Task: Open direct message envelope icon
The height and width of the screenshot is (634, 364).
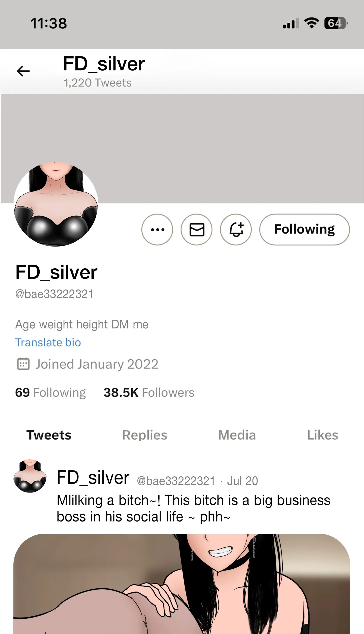Action: coord(197,229)
